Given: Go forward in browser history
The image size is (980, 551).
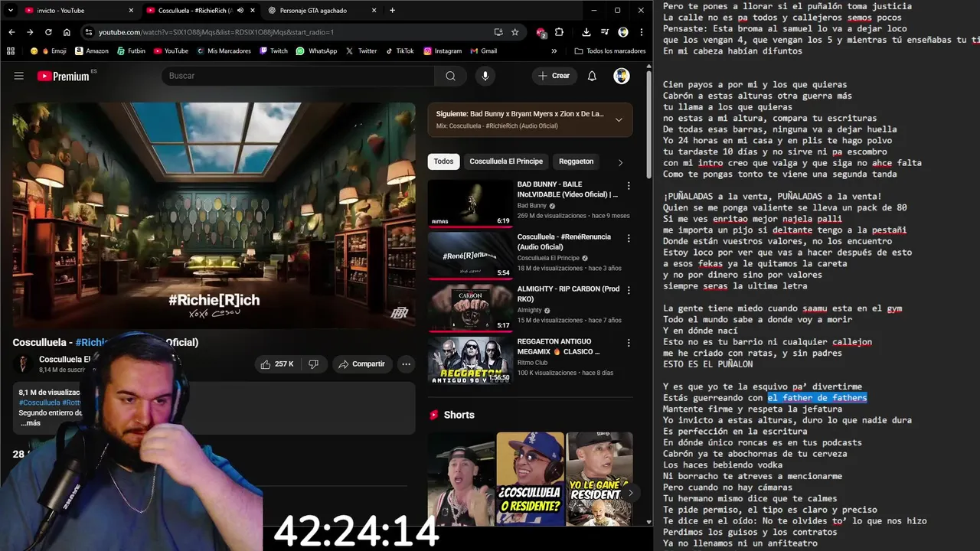Looking at the screenshot, I should [30, 32].
